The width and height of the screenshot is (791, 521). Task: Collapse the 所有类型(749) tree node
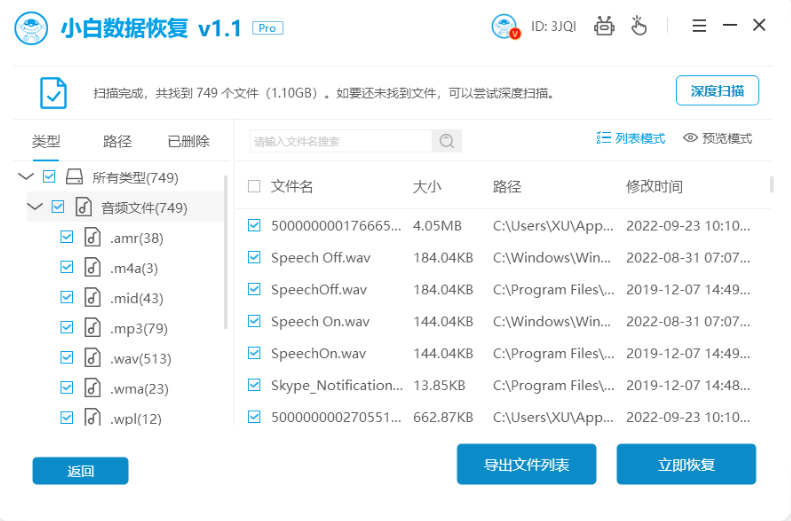pyautogui.click(x=26, y=177)
